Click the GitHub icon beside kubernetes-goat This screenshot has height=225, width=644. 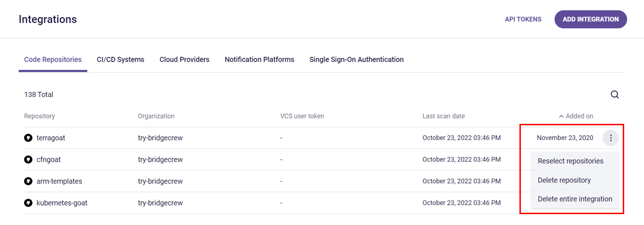pos(28,203)
